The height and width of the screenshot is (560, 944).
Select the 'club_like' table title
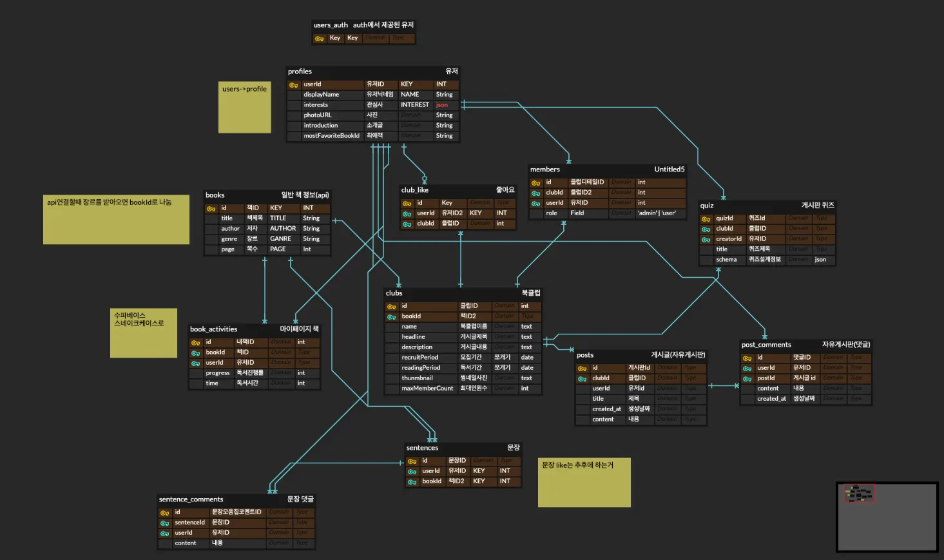(x=415, y=190)
